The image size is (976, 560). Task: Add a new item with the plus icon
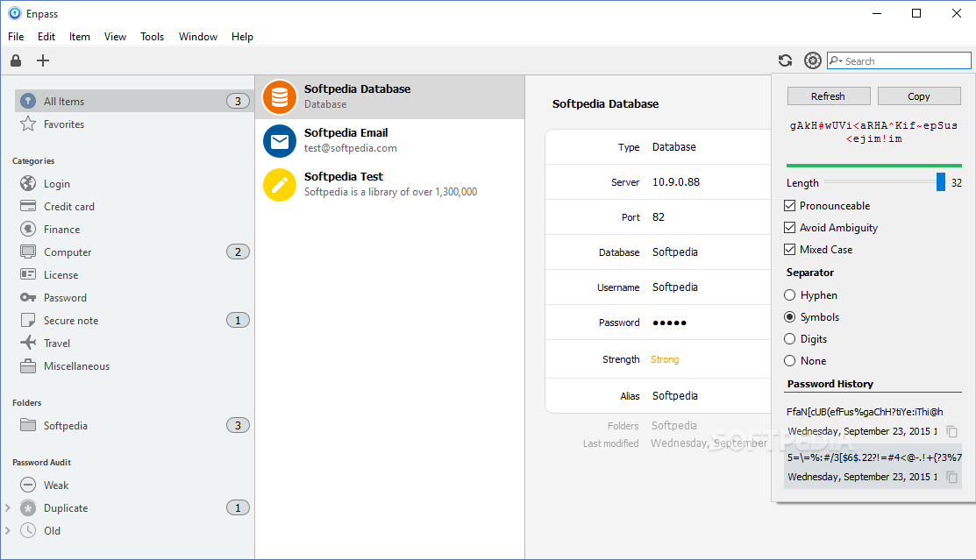point(43,60)
